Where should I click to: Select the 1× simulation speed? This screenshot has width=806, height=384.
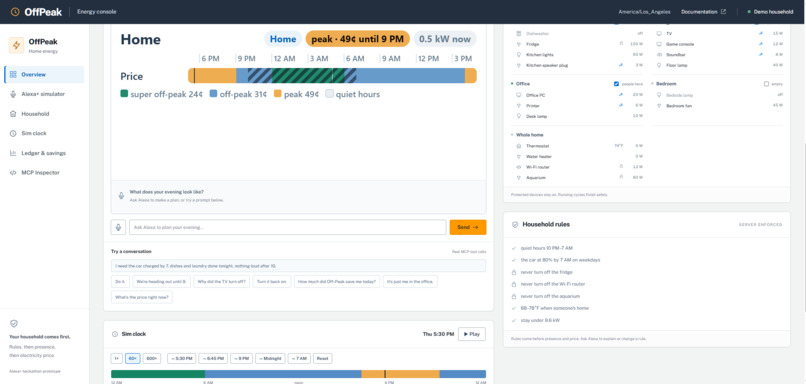tap(117, 358)
